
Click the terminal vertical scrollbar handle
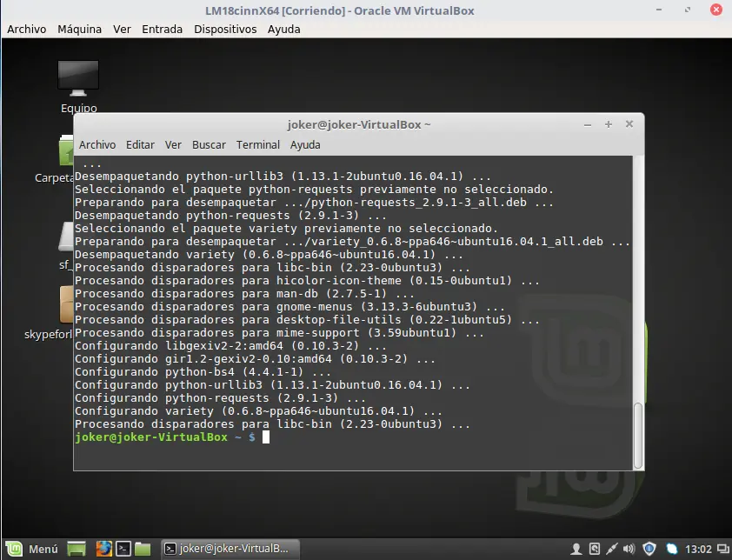(x=638, y=436)
